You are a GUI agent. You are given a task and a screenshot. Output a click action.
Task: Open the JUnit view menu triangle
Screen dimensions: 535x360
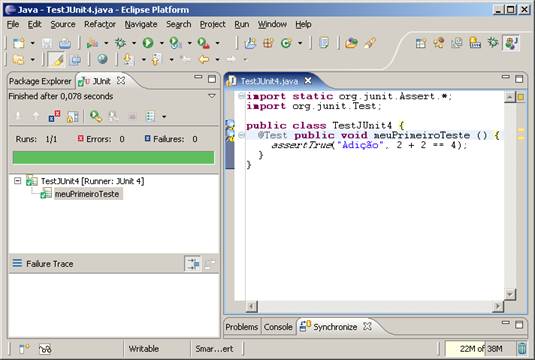coord(212,96)
